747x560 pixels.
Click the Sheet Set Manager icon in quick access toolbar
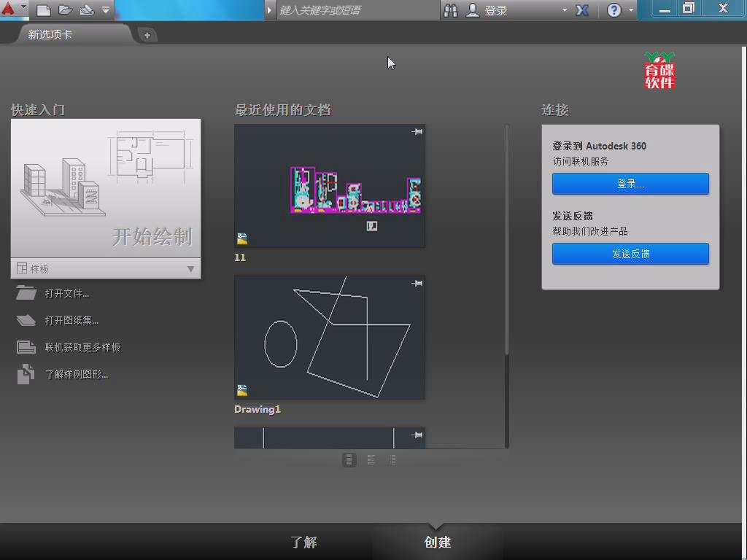[87, 10]
